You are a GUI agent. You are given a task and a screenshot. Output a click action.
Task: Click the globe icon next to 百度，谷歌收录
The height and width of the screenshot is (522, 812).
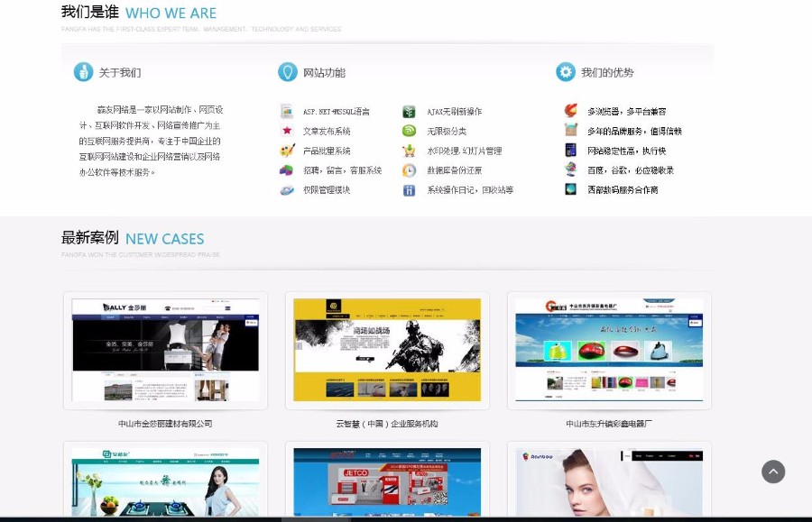point(569,169)
